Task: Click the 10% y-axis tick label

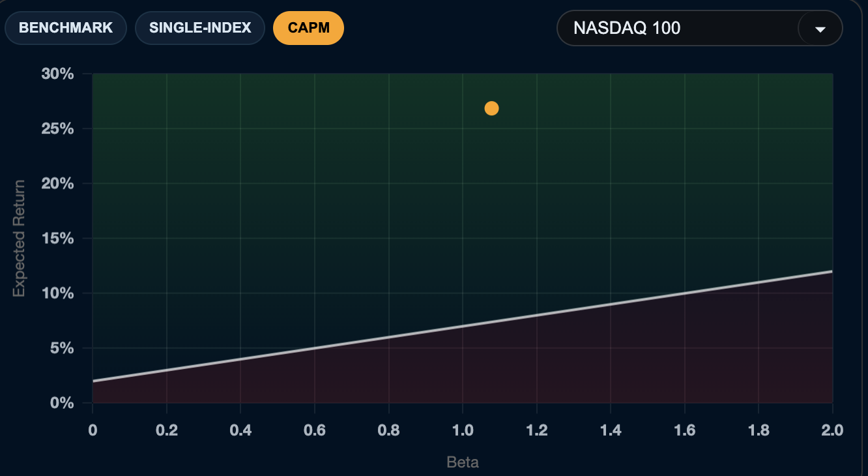Action: pyautogui.click(x=57, y=293)
